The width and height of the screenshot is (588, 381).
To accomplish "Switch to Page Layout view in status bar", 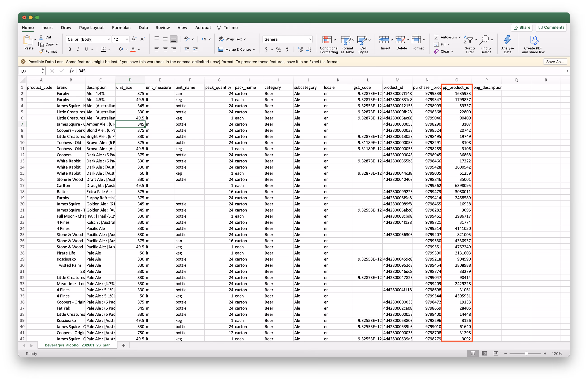I will pos(484,353).
